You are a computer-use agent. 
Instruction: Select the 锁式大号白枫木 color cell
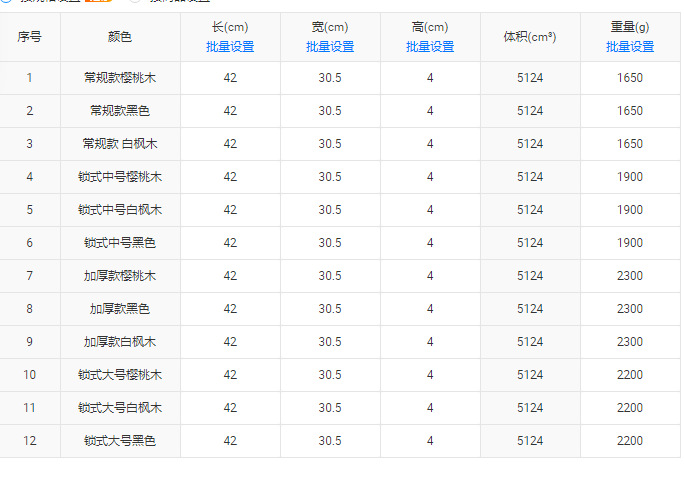coord(120,408)
